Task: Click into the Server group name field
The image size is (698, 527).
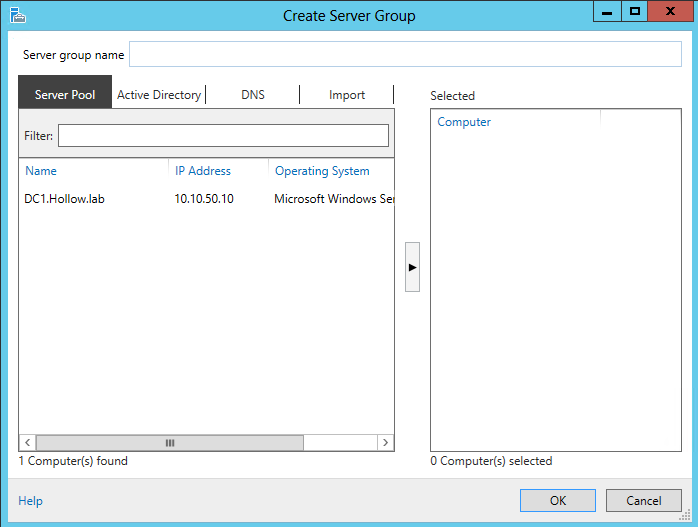Action: (x=405, y=54)
